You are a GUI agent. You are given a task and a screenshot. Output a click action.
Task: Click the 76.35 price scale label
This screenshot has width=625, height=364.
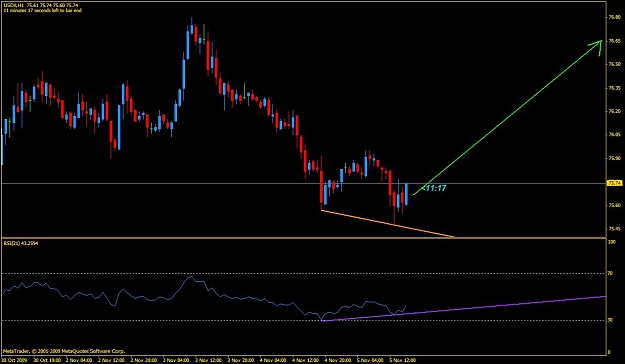tap(614, 88)
